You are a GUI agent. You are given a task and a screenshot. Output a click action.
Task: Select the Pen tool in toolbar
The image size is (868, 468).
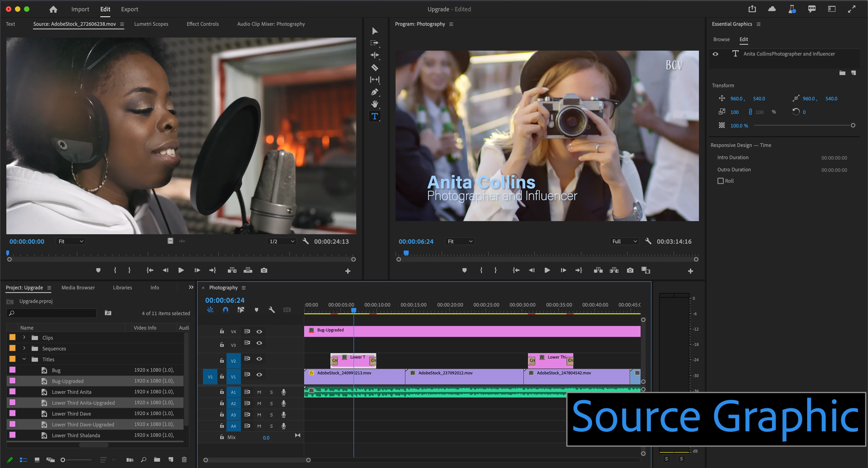(374, 92)
